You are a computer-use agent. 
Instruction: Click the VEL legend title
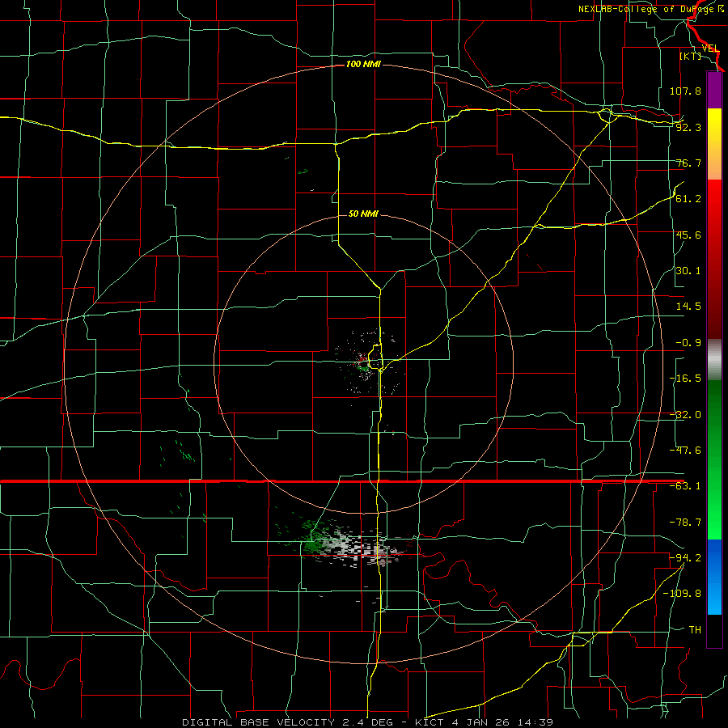tap(710, 48)
